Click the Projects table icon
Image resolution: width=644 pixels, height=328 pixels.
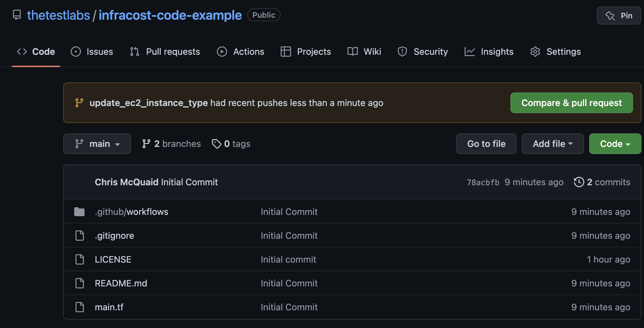(x=286, y=52)
